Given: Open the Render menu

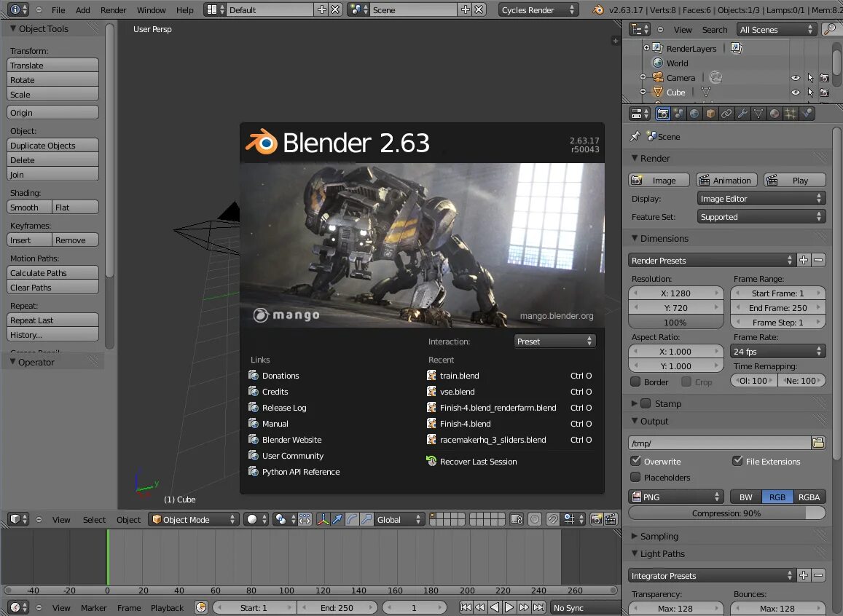Looking at the screenshot, I should (x=113, y=9).
